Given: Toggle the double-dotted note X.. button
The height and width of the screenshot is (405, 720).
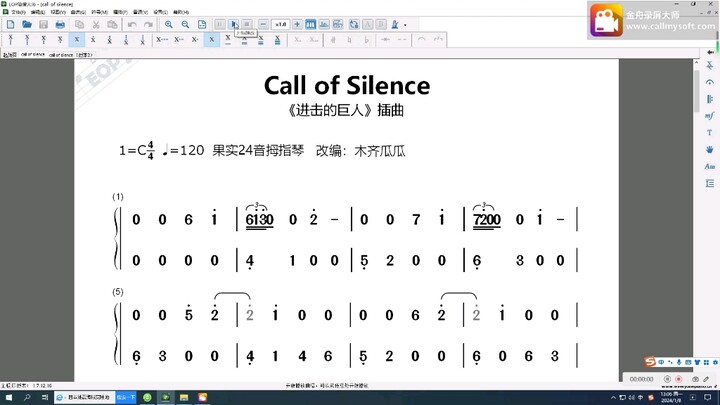Looking at the screenshot, I should point(314,39).
